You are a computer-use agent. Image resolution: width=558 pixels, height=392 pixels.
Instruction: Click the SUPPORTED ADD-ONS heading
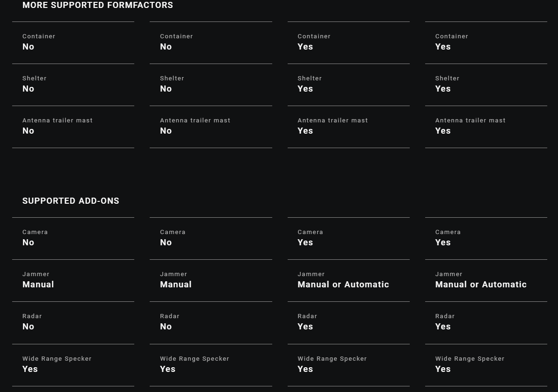click(71, 201)
